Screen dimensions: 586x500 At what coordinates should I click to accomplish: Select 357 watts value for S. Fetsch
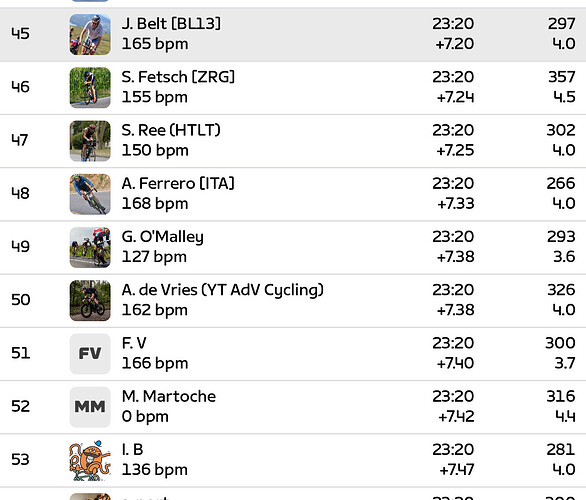pyautogui.click(x=561, y=77)
